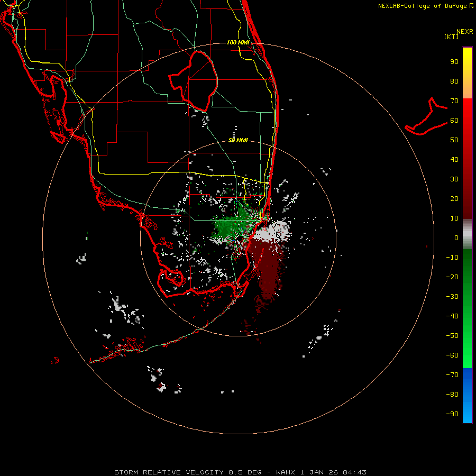Click the -10 value on the velocity scale
This screenshot has height=476, width=476.
452,258
